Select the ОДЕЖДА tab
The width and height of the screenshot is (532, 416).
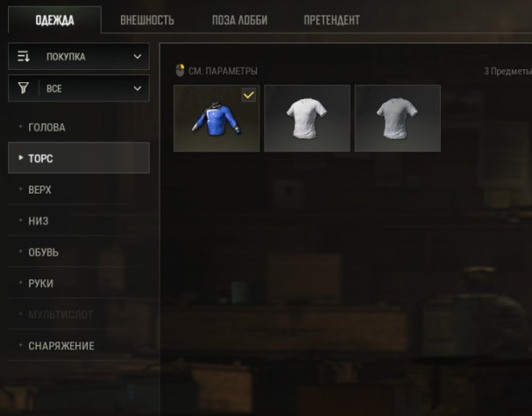tap(54, 20)
